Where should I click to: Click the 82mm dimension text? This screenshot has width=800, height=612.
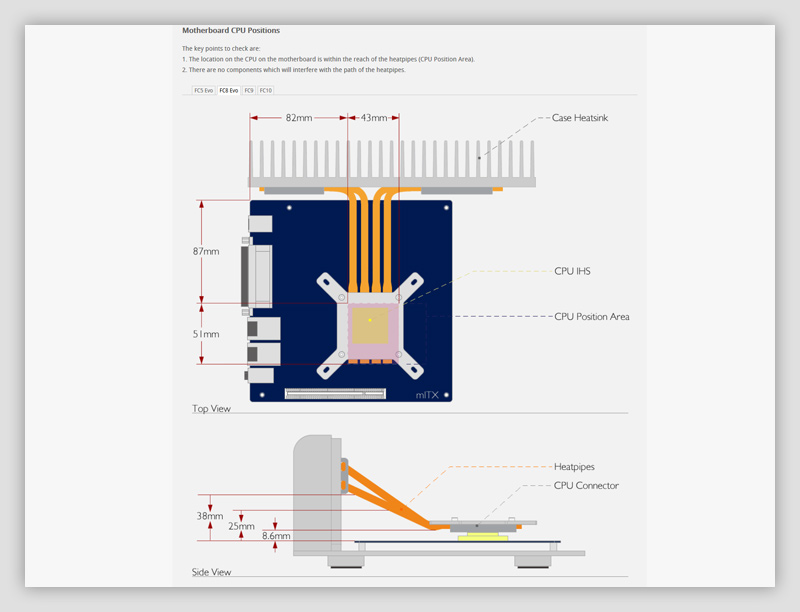point(298,118)
